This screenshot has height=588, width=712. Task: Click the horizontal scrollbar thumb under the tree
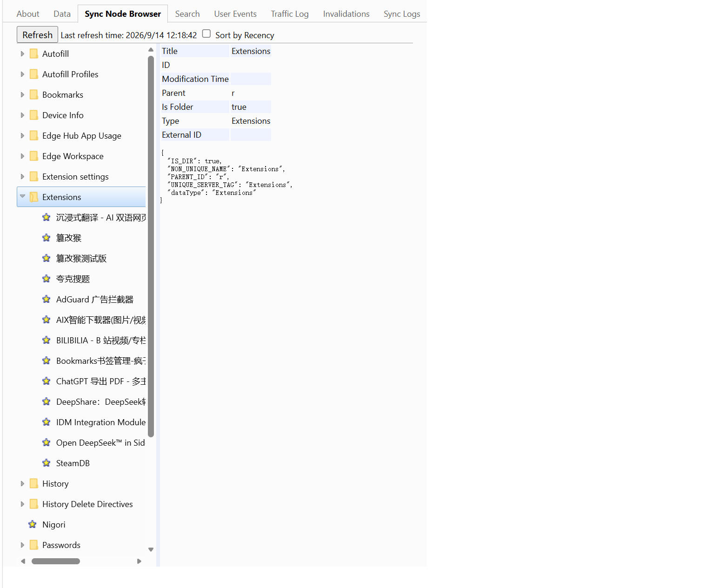(56, 561)
